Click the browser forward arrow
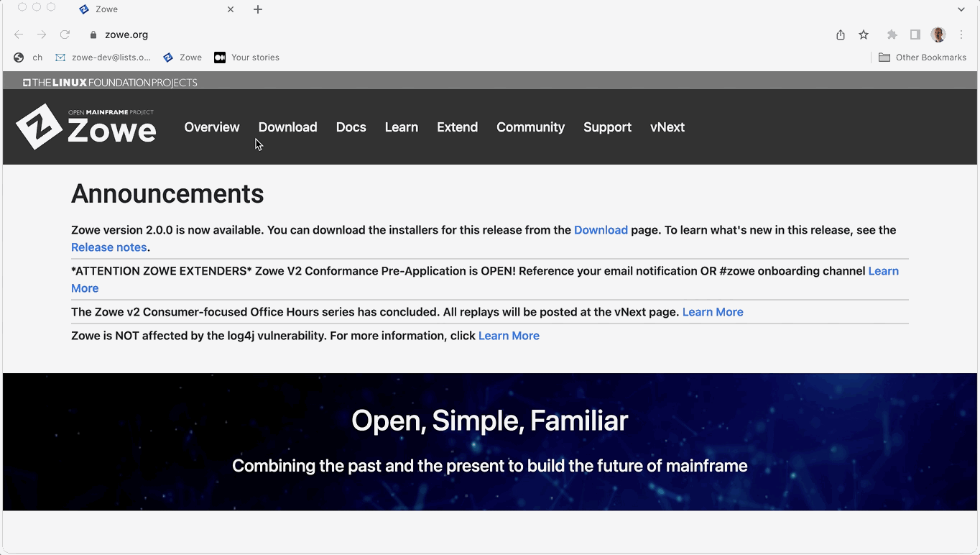980x555 pixels. click(x=42, y=35)
